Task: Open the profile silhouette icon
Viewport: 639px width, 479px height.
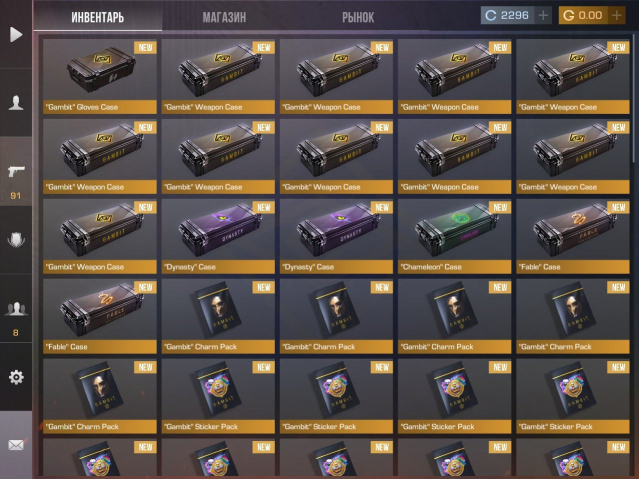Action: point(16,103)
